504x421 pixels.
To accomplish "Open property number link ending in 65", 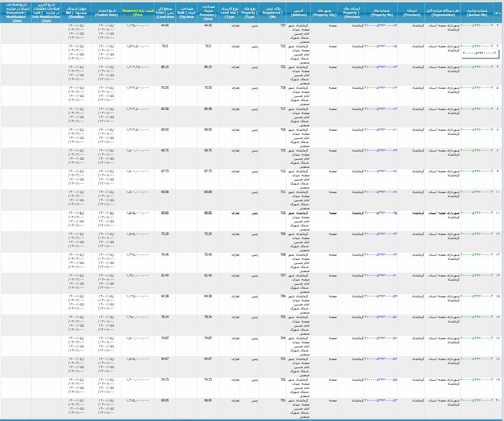I will tap(381, 213).
